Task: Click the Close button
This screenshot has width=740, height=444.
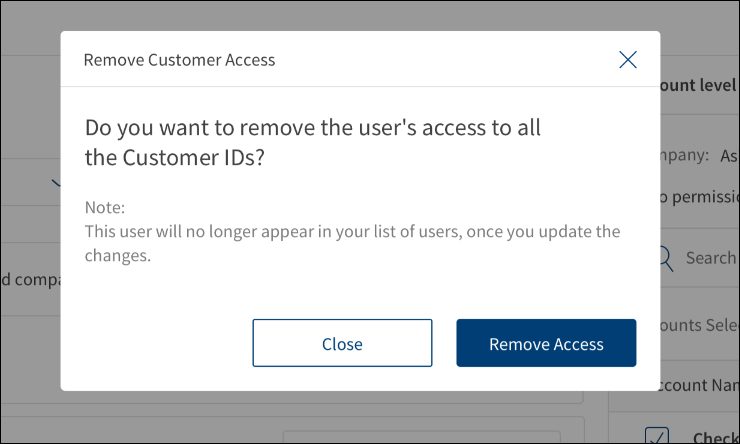Action: pos(342,343)
